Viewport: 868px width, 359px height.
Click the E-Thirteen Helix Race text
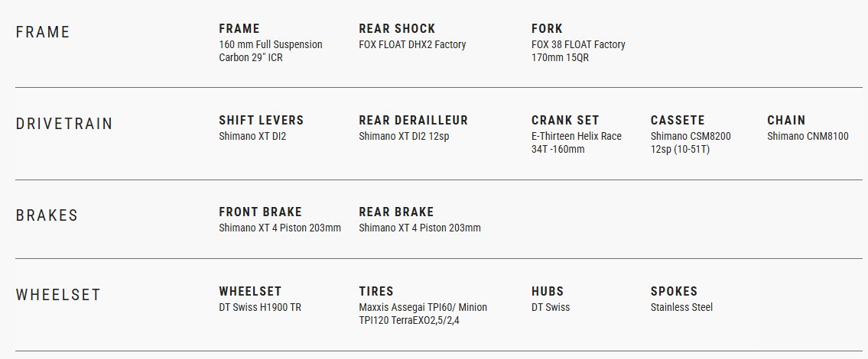coord(577,136)
